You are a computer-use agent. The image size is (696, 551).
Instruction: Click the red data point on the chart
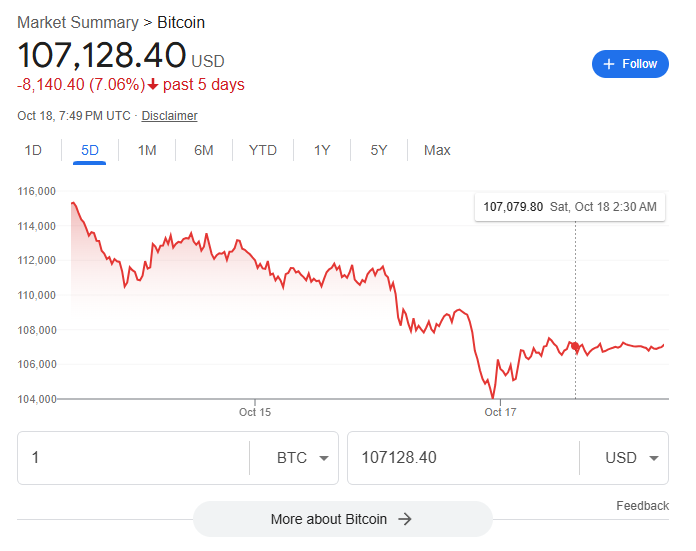pyautogui.click(x=575, y=346)
